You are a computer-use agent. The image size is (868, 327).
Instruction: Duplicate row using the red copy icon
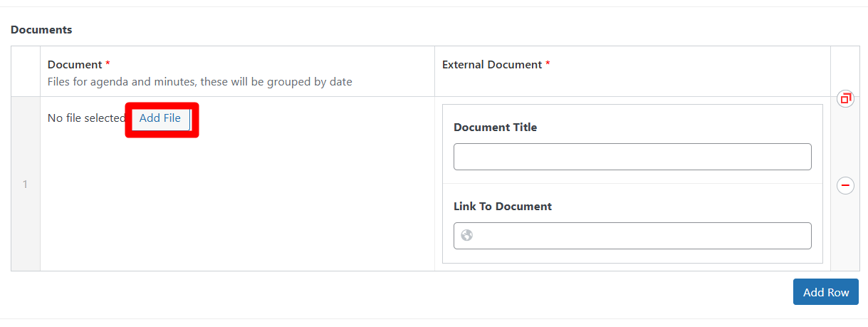845,98
